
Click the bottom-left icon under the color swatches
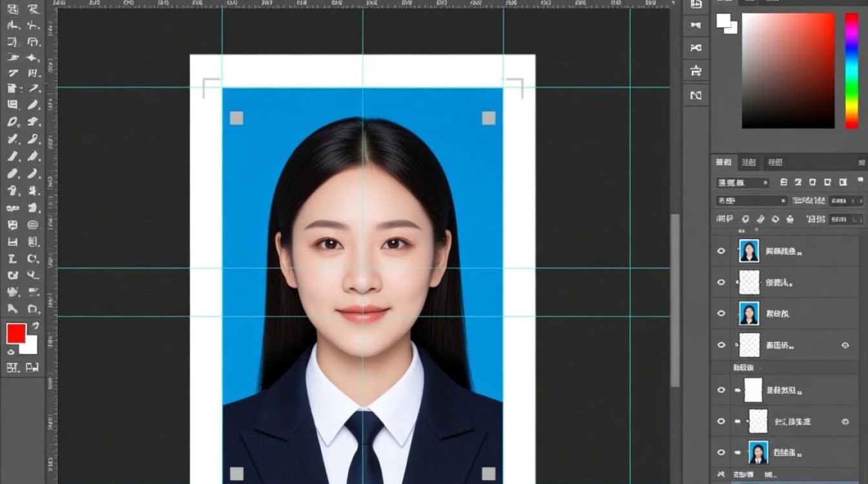pos(12,368)
